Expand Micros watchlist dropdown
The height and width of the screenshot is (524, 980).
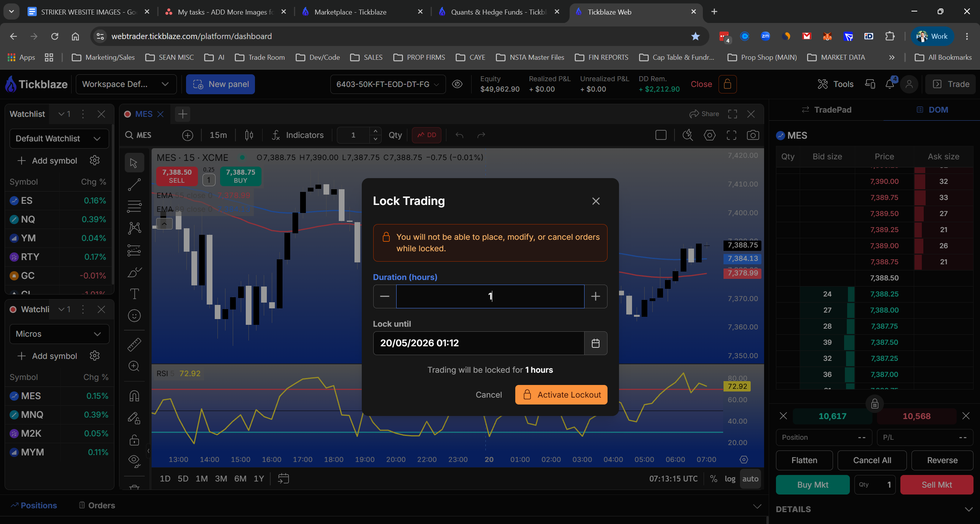coord(59,334)
